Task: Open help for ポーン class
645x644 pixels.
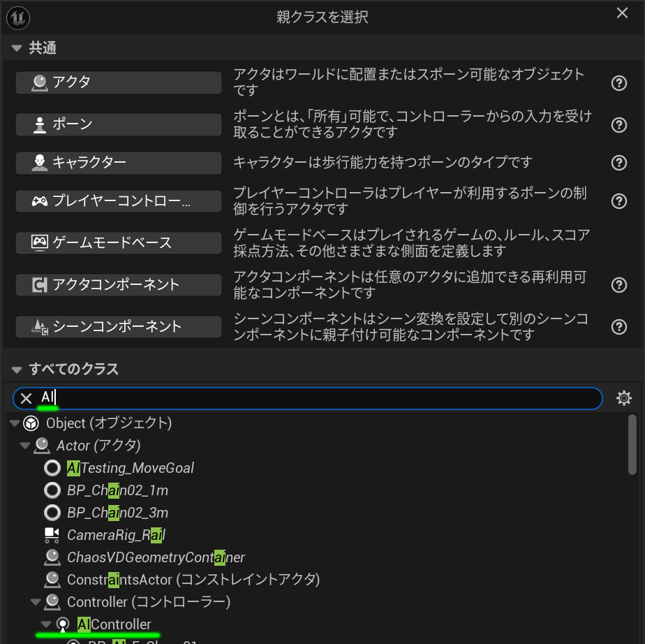Action: [618, 125]
